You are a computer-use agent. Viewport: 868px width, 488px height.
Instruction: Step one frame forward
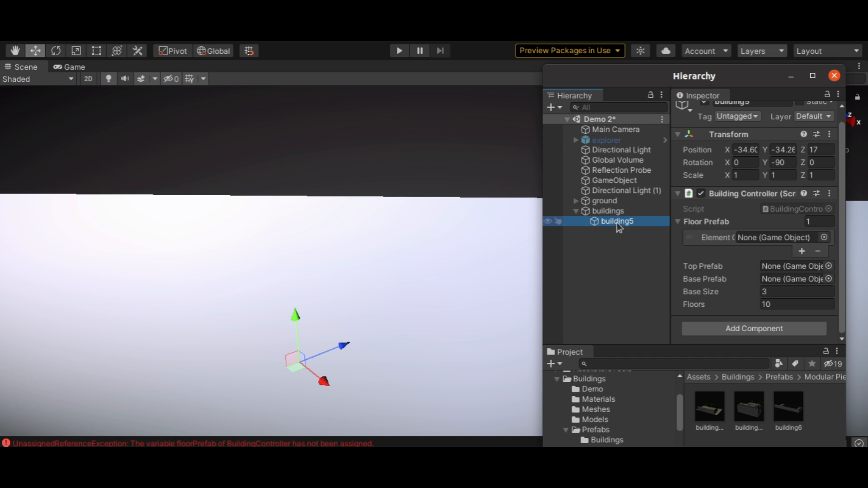tap(440, 51)
